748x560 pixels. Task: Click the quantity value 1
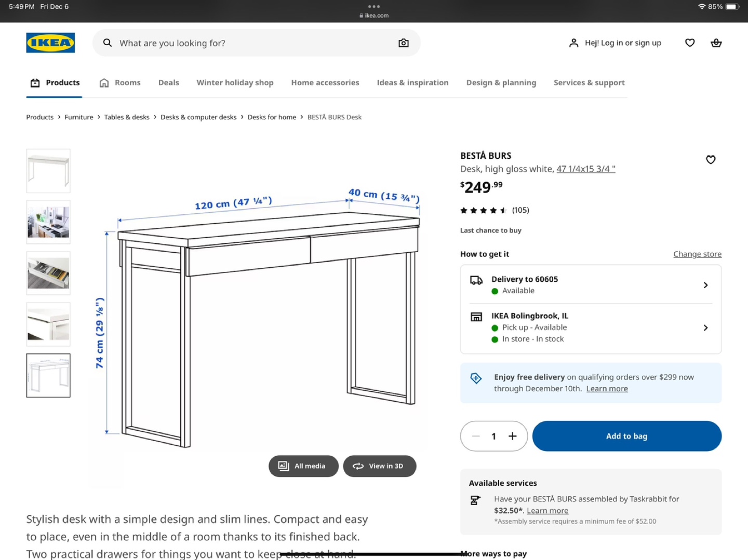click(x=494, y=436)
